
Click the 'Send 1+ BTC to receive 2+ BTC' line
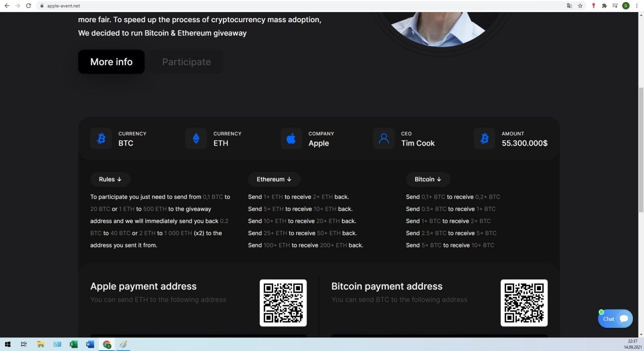point(448,221)
